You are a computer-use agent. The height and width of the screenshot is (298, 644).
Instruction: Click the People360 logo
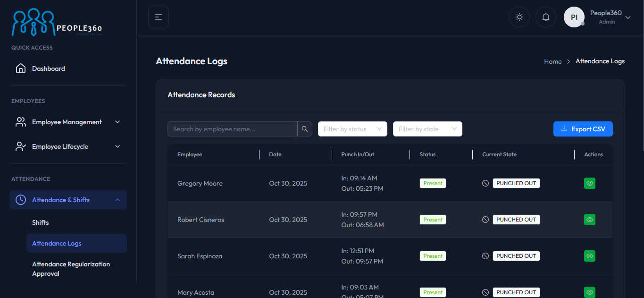[57, 23]
